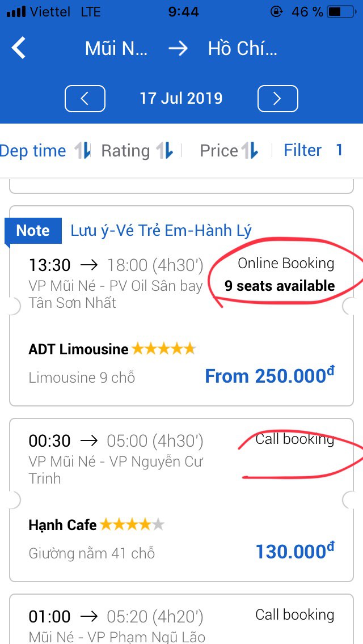Open Lưu ý-Vé Trẻ Em-Hành Lý note
The width and height of the screenshot is (363, 644).
(161, 231)
